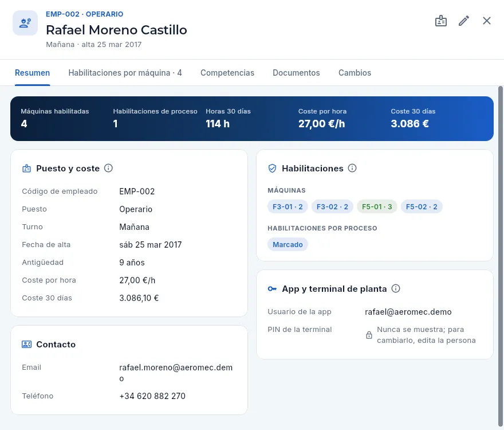
Task: Switch to the Resumen tab
Action: (x=32, y=73)
